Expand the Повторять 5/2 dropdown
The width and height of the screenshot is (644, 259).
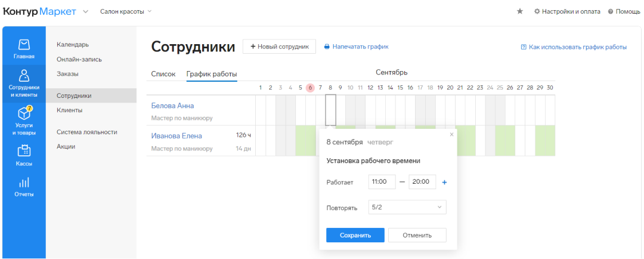tap(407, 207)
